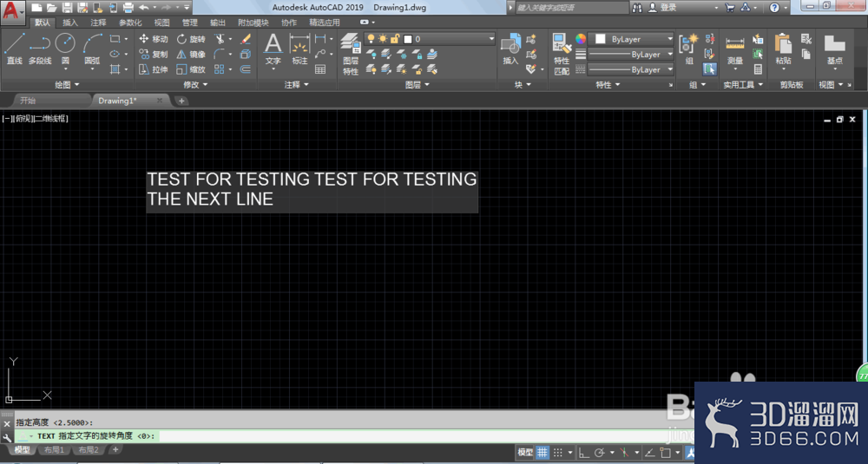This screenshot has width=868, height=464.
Task: Click the Scale (缩放) tool
Action: coord(191,69)
